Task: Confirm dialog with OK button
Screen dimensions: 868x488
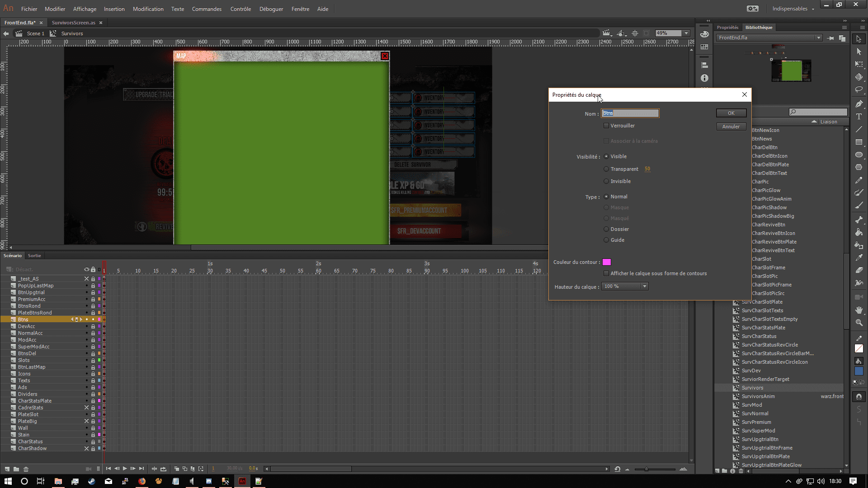Action: pos(731,113)
